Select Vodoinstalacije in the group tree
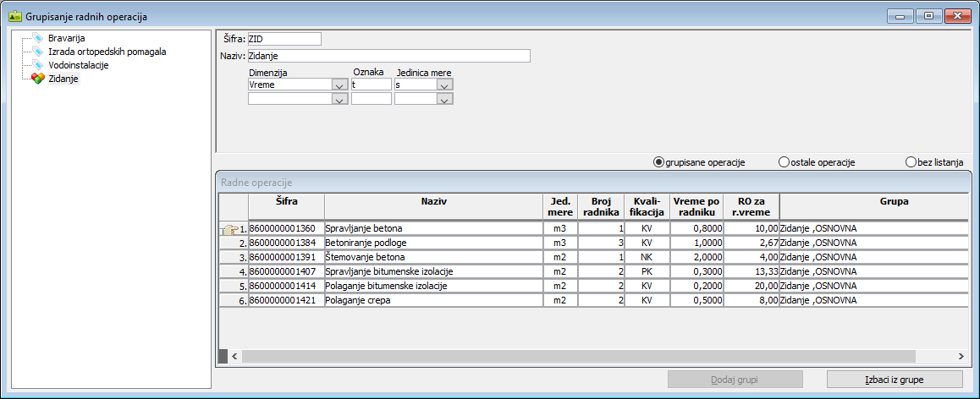The image size is (980, 399). click(x=78, y=65)
